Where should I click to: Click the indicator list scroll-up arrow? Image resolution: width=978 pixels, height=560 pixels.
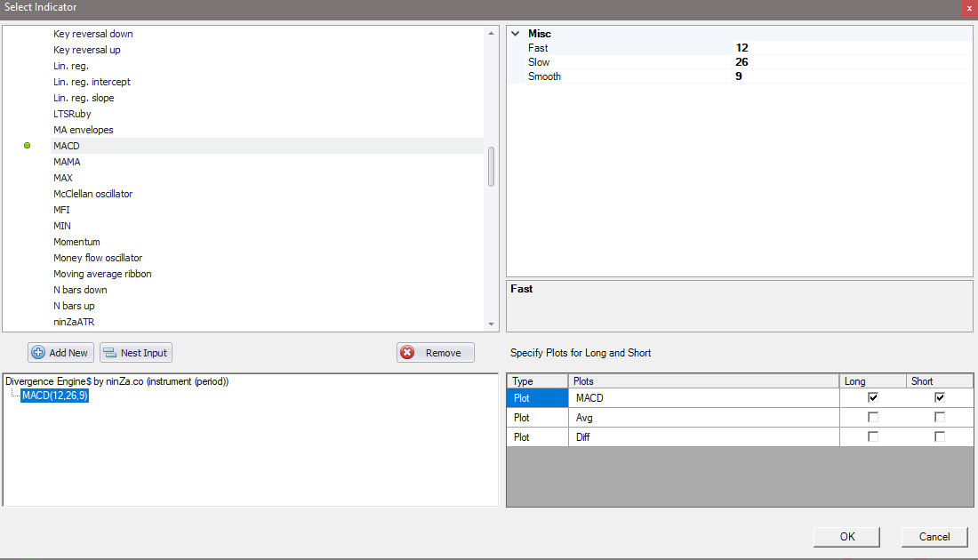click(x=491, y=33)
